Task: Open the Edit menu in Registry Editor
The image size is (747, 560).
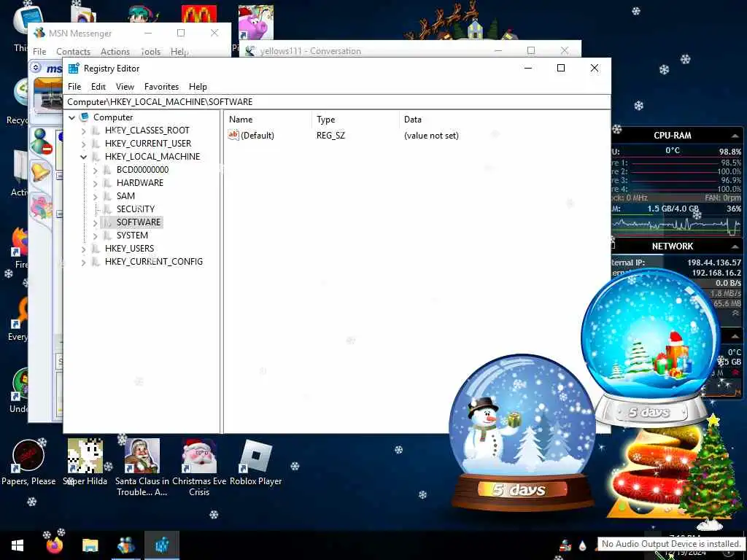Action: coord(98,87)
